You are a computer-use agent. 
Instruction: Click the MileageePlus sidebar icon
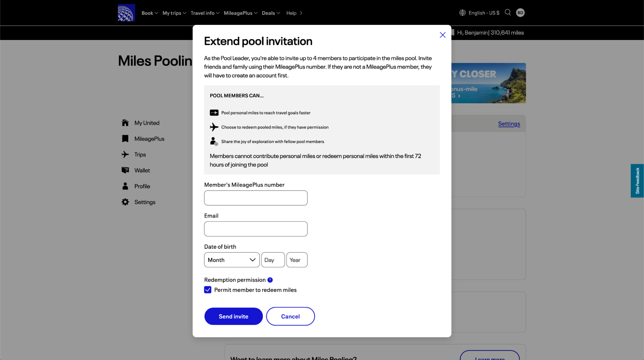(x=125, y=138)
